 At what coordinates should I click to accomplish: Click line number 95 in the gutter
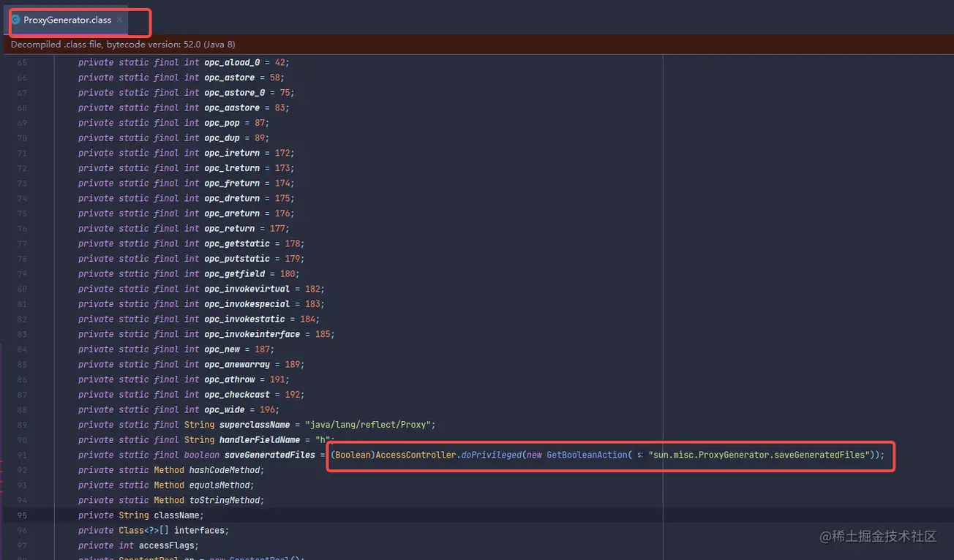(22, 515)
